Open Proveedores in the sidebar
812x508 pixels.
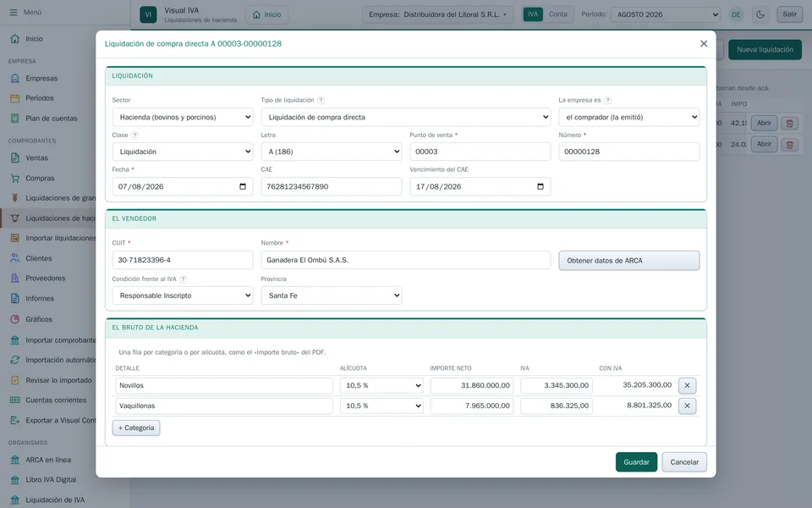tap(46, 278)
